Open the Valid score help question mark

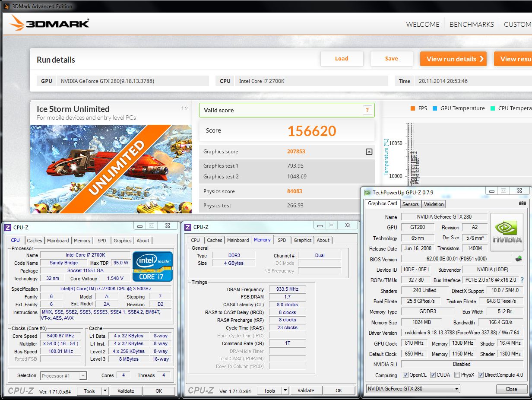tap(367, 110)
